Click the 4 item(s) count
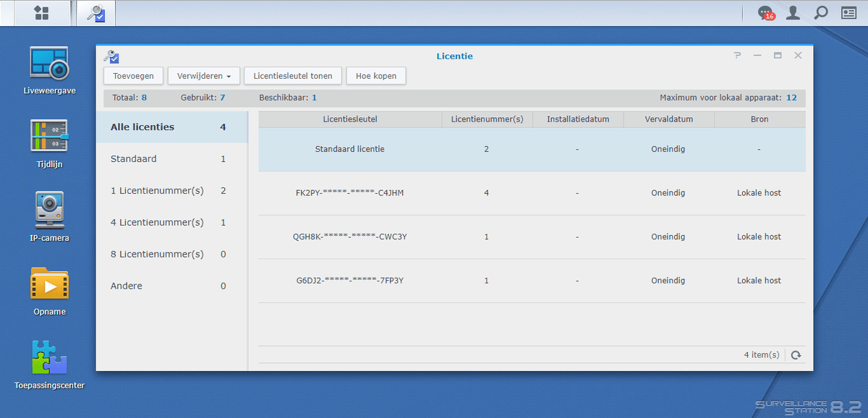 [x=762, y=355]
